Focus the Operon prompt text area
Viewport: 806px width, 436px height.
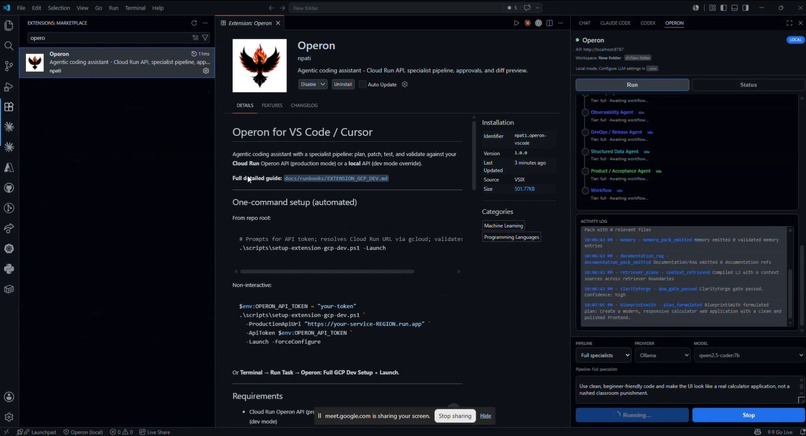coord(687,390)
